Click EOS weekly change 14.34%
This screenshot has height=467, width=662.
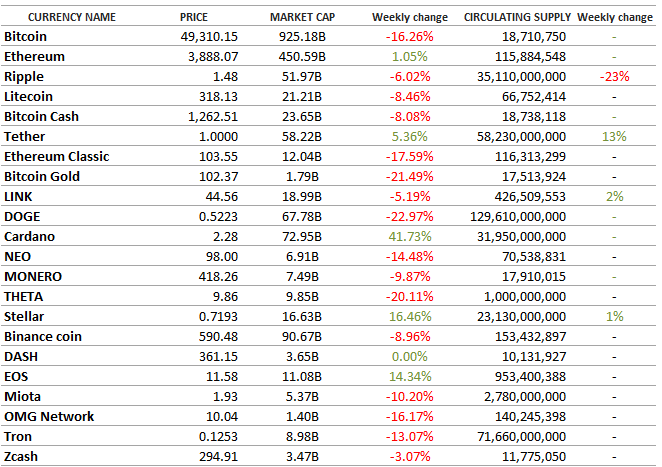[410, 377]
